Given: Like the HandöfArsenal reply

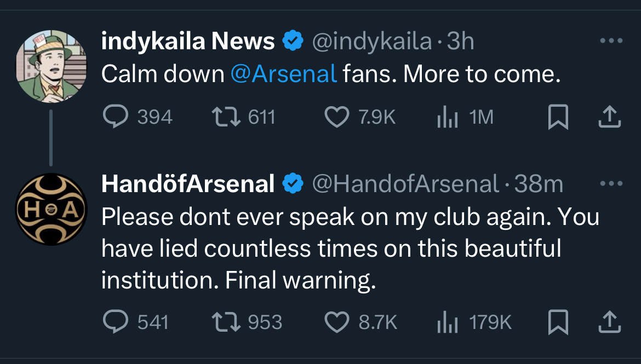Looking at the screenshot, I should 337,322.
